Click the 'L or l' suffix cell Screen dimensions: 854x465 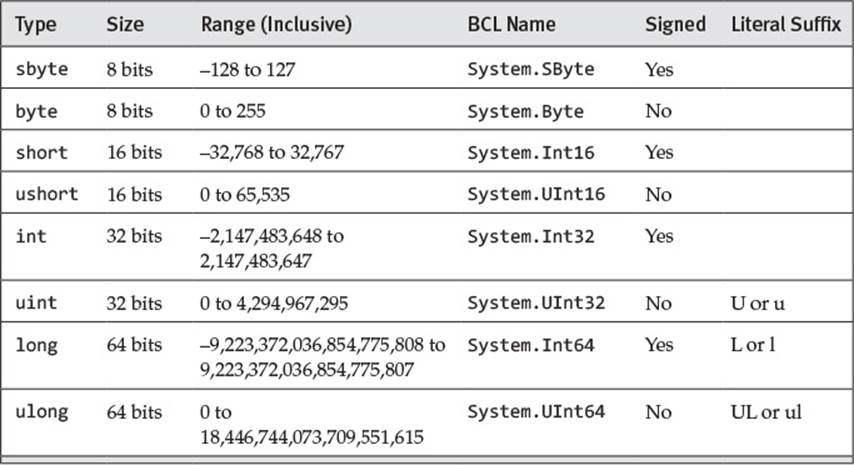tap(753, 345)
